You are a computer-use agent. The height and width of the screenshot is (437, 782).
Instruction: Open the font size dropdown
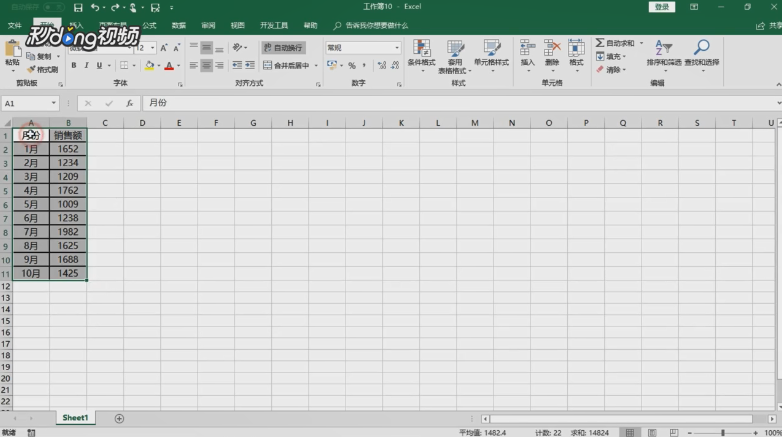coord(152,48)
